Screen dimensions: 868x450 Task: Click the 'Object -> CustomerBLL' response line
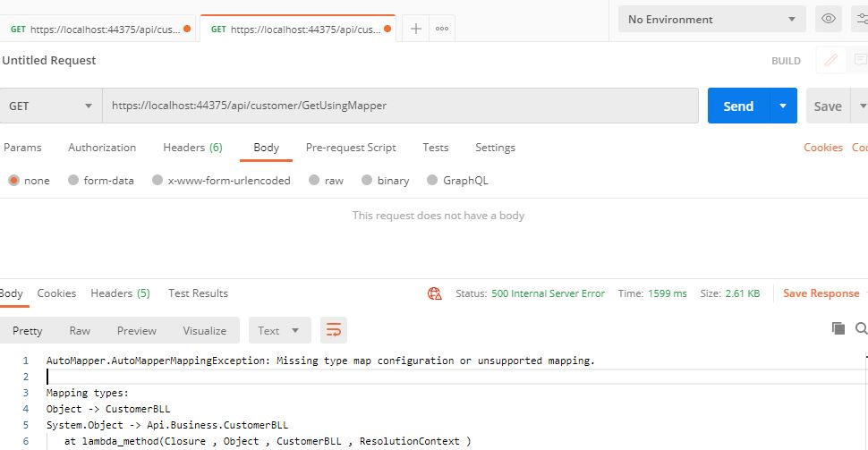pyautogui.click(x=108, y=409)
